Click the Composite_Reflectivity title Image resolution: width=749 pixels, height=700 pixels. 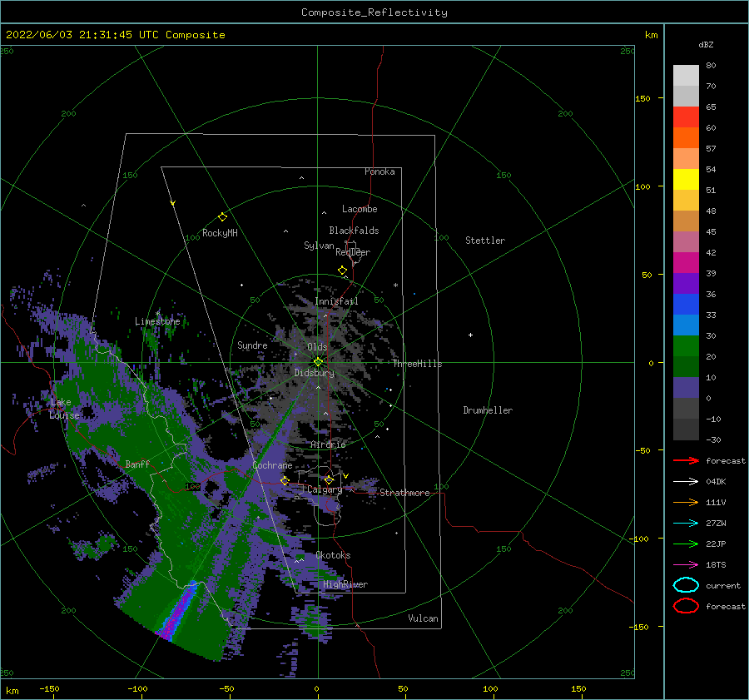pyautogui.click(x=374, y=12)
